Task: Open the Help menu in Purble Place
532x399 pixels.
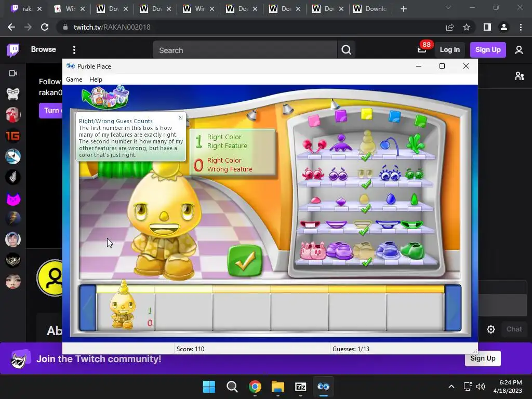Action: 96,79
